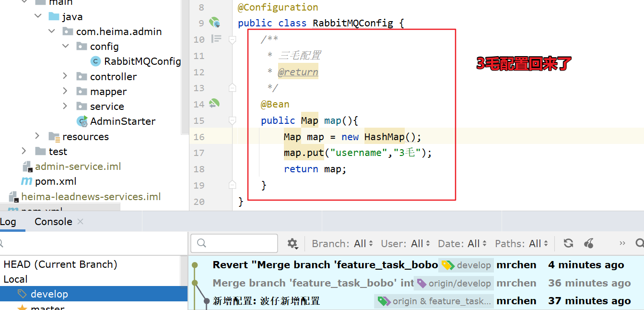
Task: Click fold end marker at line 19
Action: pos(233,184)
